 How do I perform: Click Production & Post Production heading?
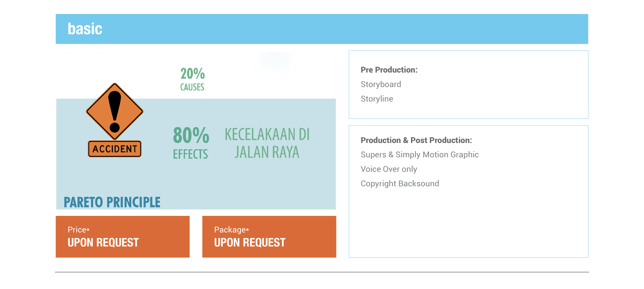(x=416, y=140)
